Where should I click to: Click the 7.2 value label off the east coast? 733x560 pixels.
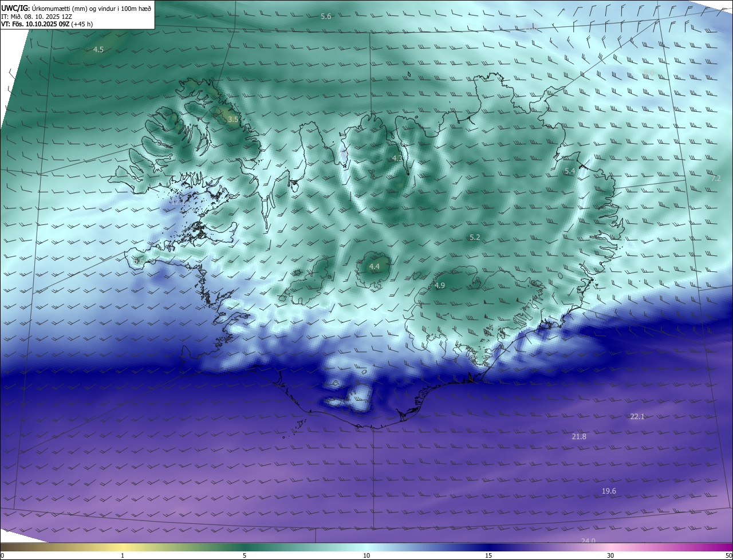coord(716,179)
